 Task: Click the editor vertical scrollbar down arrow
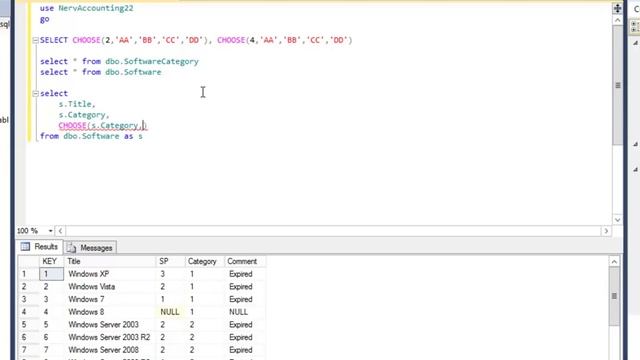pyautogui.click(x=618, y=220)
